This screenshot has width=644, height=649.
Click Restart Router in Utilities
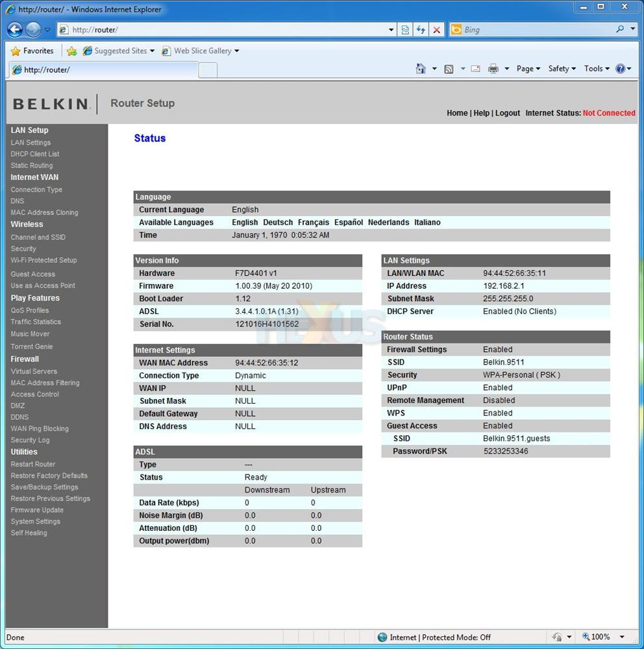(x=32, y=465)
